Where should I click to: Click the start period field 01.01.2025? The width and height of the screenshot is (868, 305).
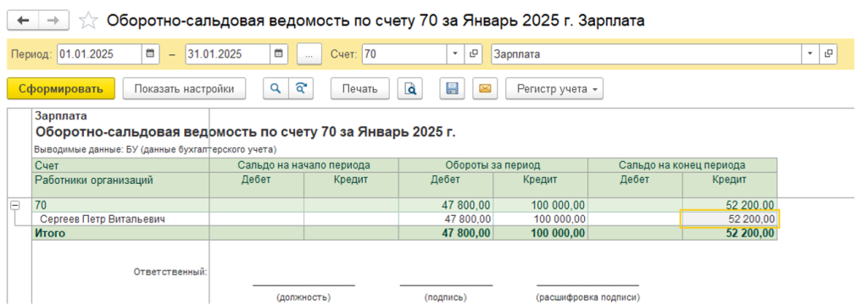pyautogui.click(x=100, y=54)
